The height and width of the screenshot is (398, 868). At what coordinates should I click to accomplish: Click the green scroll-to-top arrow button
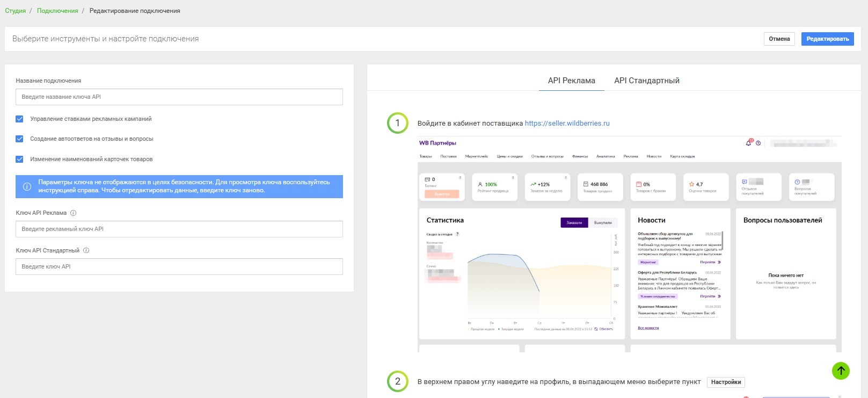click(x=841, y=371)
